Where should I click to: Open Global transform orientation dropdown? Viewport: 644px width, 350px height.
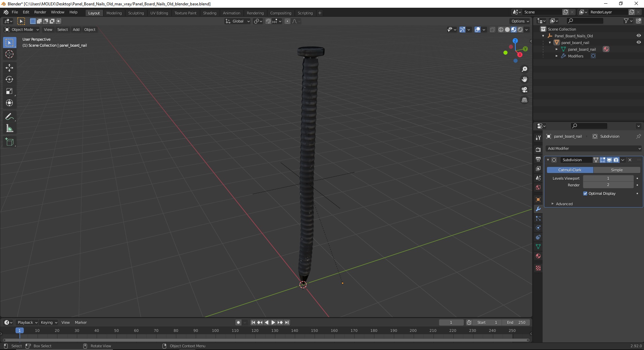[238, 21]
